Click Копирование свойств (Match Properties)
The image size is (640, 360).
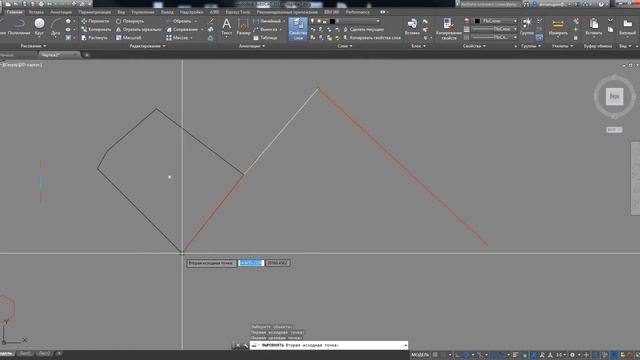449,29
